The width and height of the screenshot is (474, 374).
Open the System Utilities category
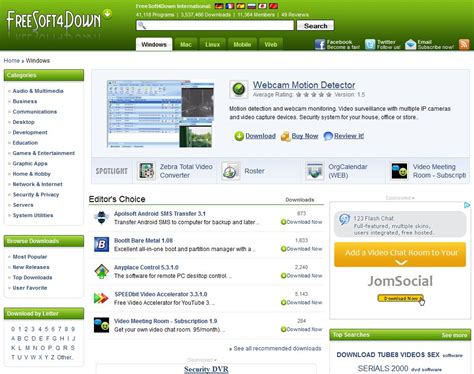click(x=33, y=215)
